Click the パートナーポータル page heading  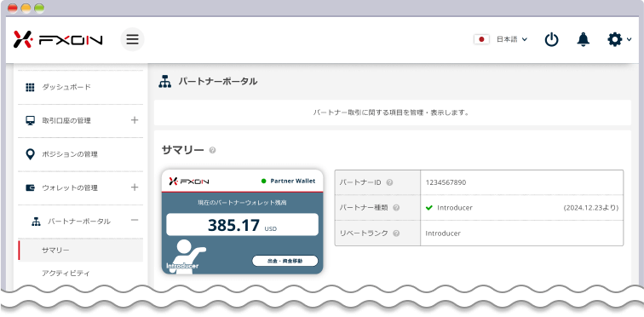click(x=218, y=81)
